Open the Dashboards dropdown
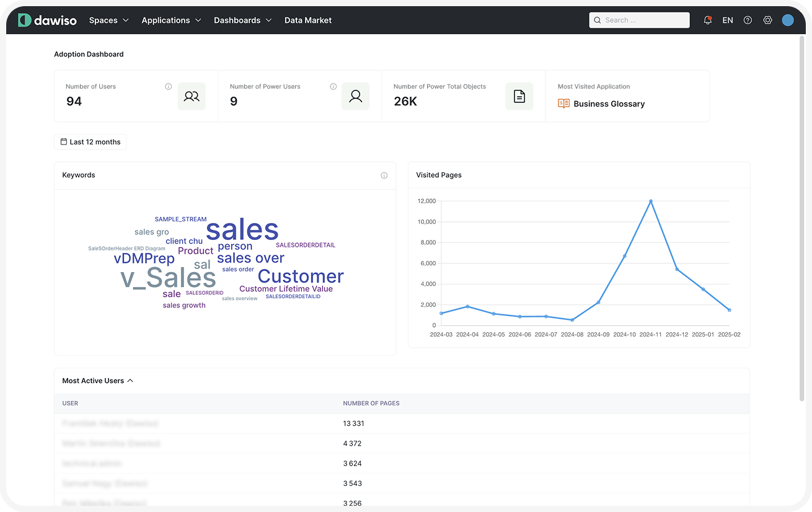 (242, 20)
